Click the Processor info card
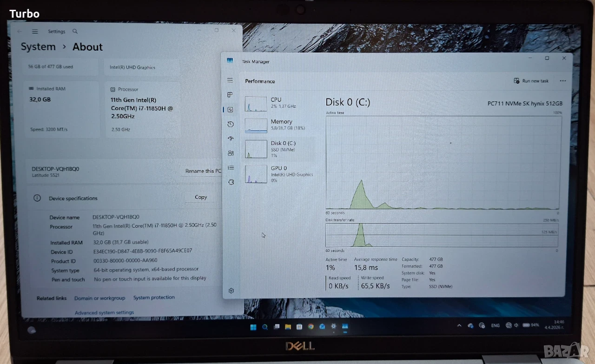 [x=143, y=109]
